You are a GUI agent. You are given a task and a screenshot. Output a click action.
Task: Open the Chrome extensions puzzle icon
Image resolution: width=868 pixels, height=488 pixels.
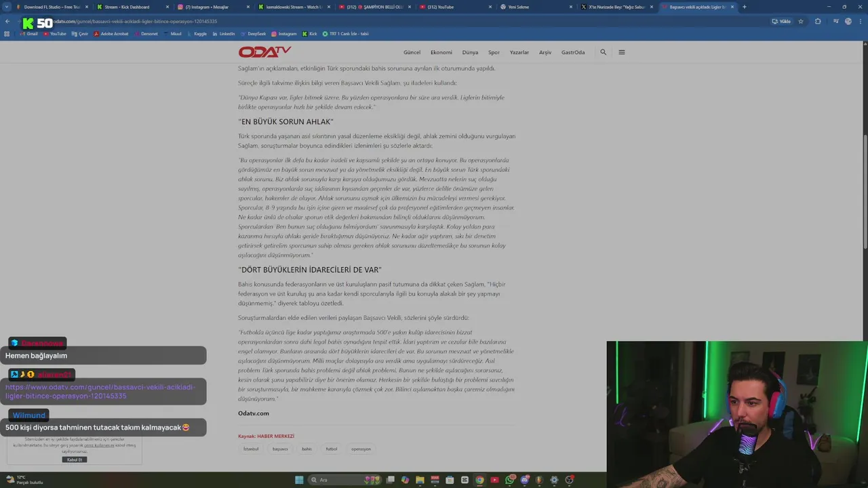tap(818, 21)
